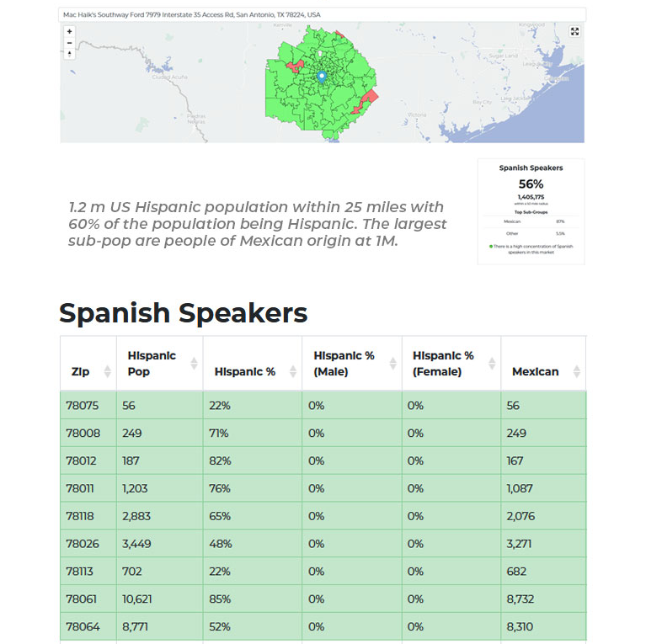Click zip code 78064 cell
646x644 pixels.
pyautogui.click(x=83, y=627)
